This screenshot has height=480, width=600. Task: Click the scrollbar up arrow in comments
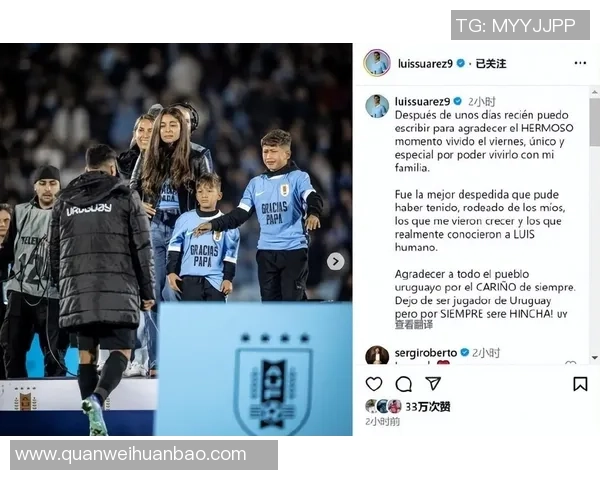click(595, 92)
